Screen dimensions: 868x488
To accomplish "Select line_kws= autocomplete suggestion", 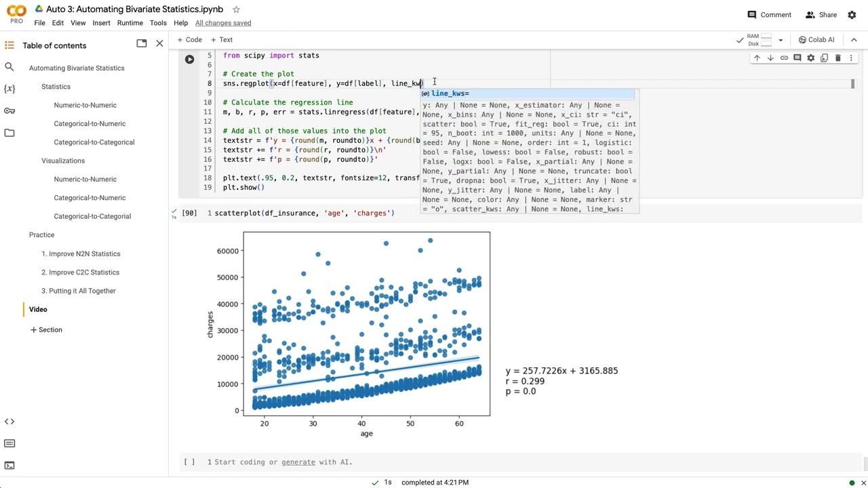I will 527,94.
